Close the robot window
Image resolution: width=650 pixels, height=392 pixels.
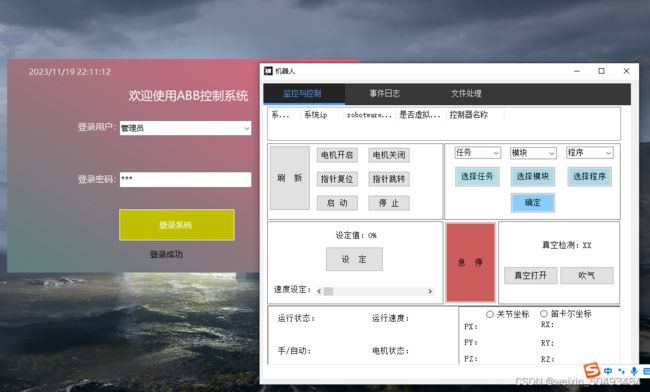626,71
